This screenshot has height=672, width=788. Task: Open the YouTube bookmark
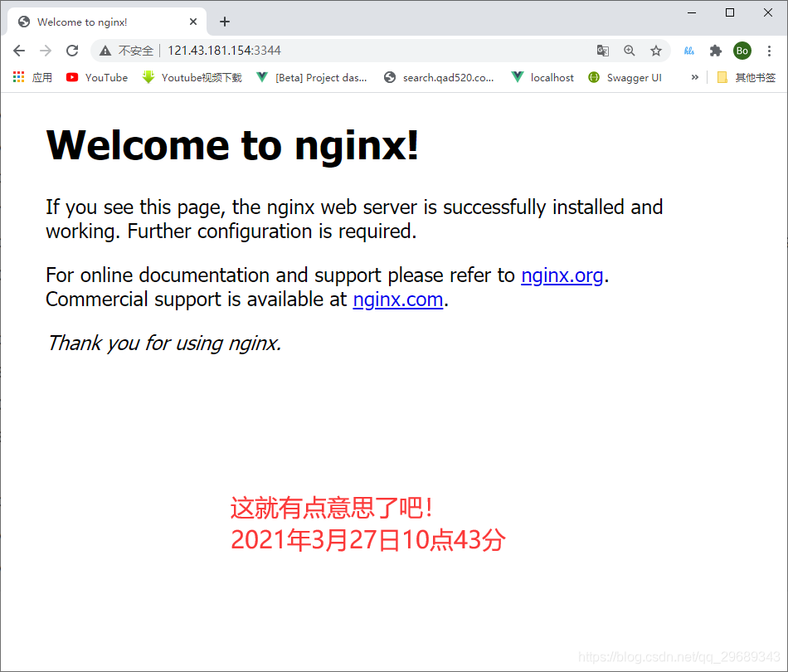point(96,77)
